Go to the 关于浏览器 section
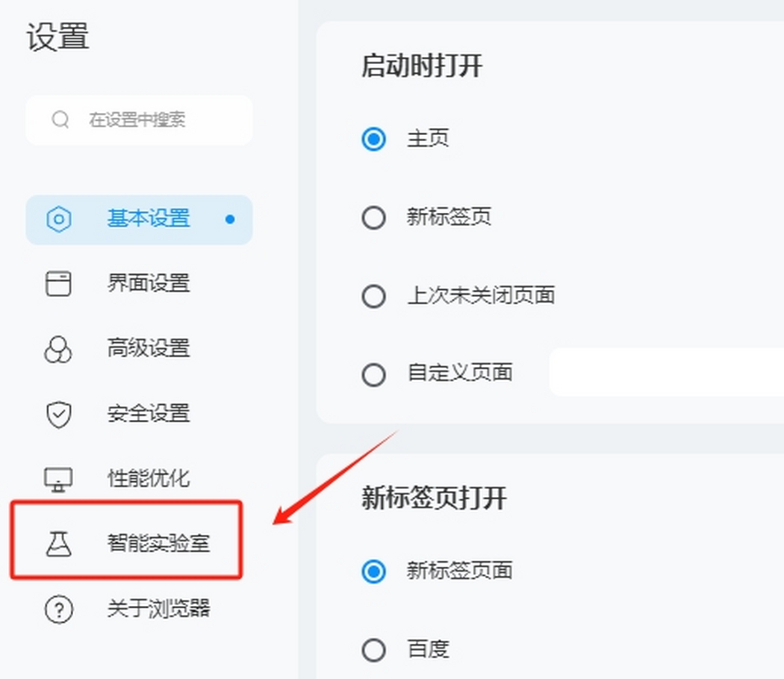Screen dimensions: 784x679 coord(139,609)
